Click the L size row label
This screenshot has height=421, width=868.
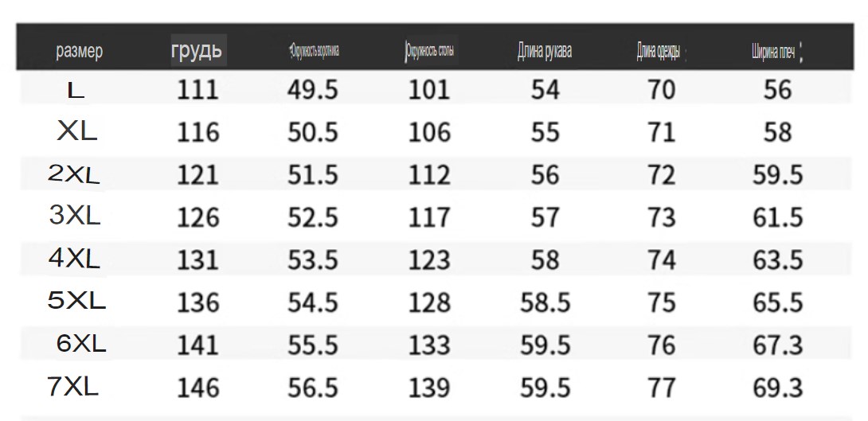[76, 90]
